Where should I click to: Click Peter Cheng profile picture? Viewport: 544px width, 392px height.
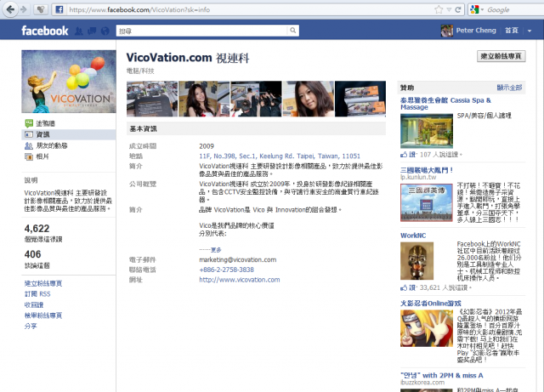point(447,31)
